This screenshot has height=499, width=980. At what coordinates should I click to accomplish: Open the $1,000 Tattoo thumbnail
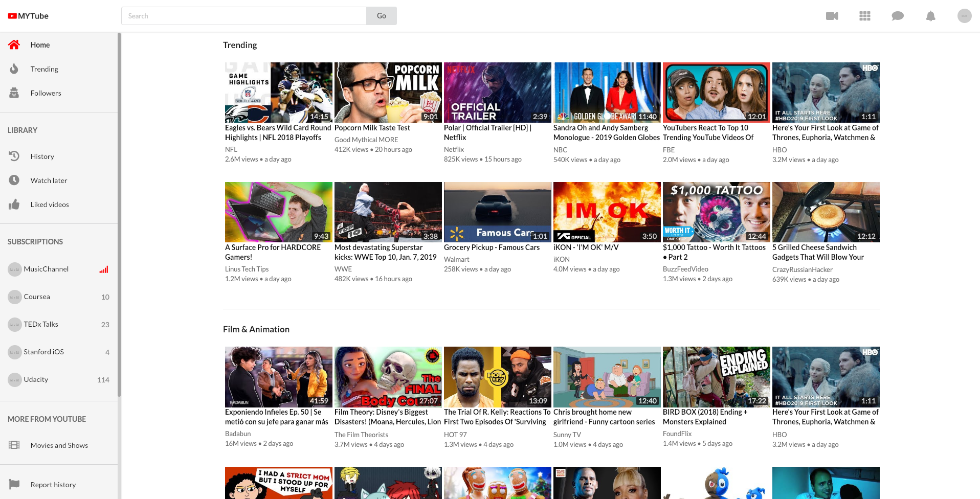[x=717, y=212]
